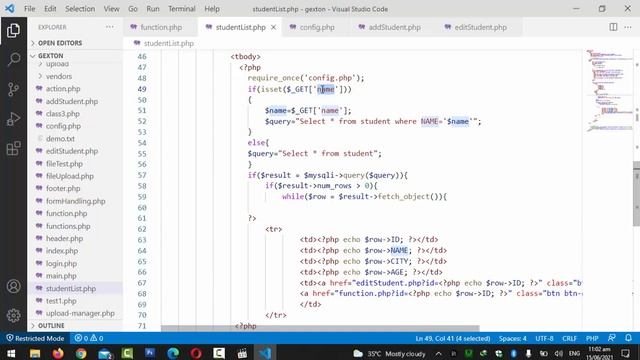Click the errors and warnings status indicator
This screenshot has height=360, width=640.
[x=89, y=338]
